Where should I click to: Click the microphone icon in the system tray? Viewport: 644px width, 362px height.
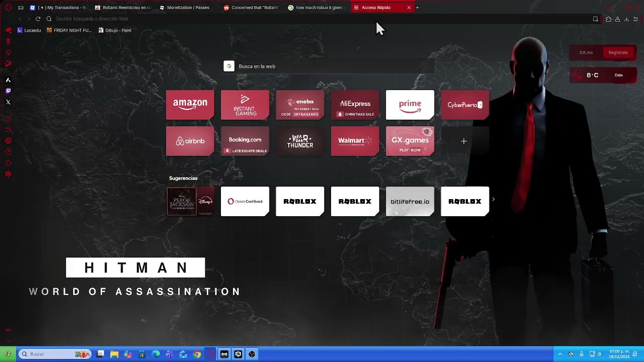581,354
